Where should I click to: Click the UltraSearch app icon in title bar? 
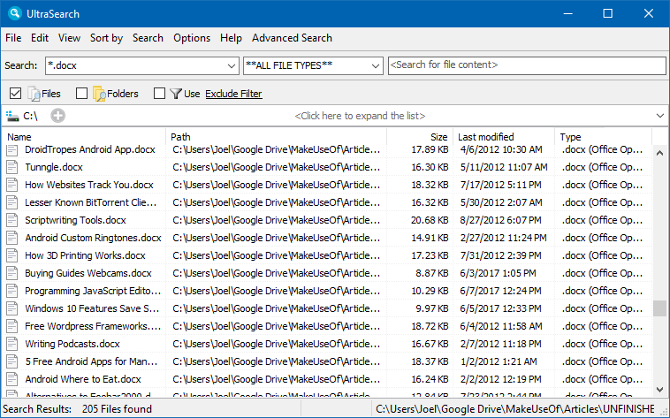click(x=15, y=13)
